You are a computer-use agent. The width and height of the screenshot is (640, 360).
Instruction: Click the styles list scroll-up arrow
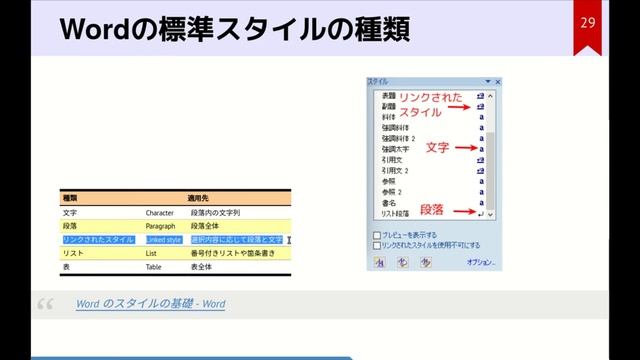(491, 96)
